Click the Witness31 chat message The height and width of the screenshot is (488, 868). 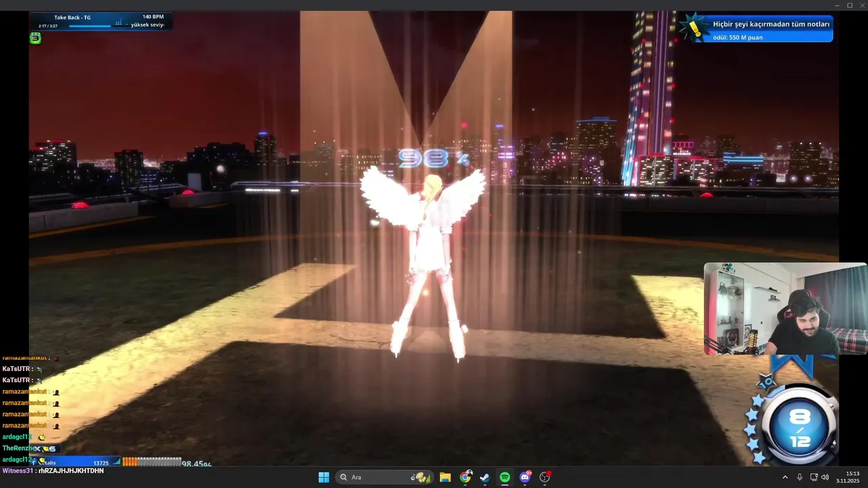53,470
